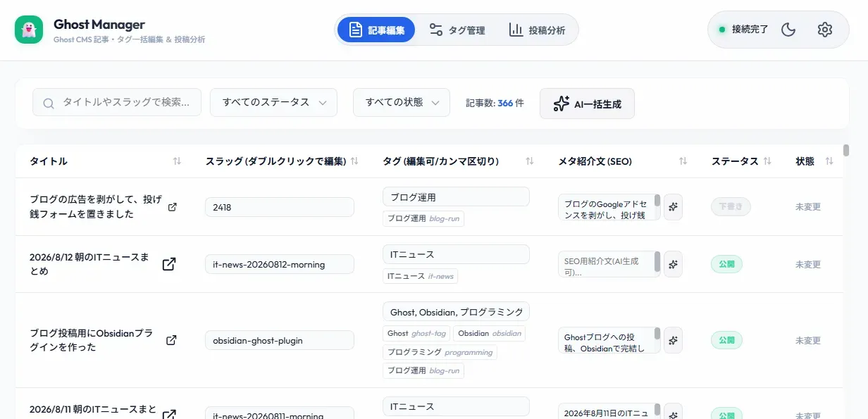Click the it-news-20260812-morning slug field

point(280,264)
